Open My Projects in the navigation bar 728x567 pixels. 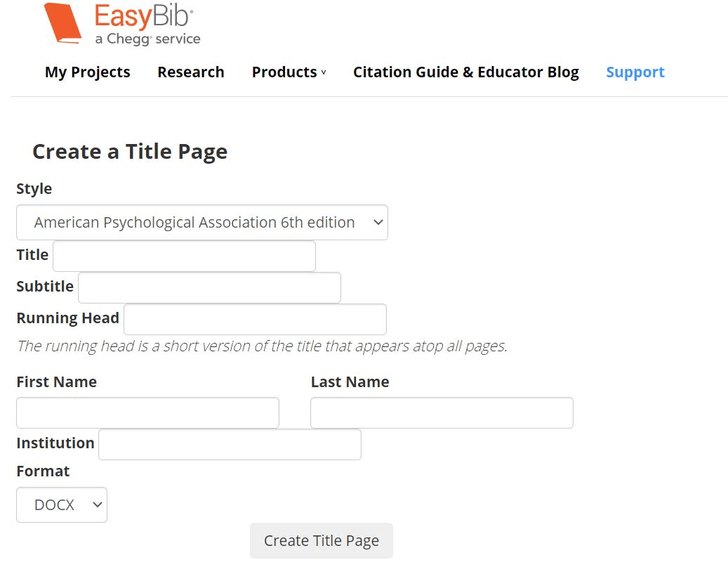tap(87, 72)
